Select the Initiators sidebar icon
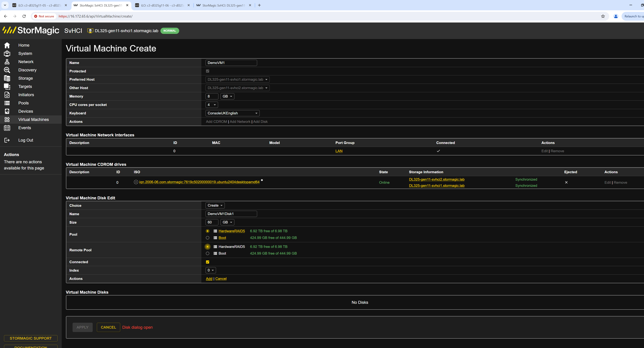The width and height of the screenshot is (644, 348). [x=7, y=95]
